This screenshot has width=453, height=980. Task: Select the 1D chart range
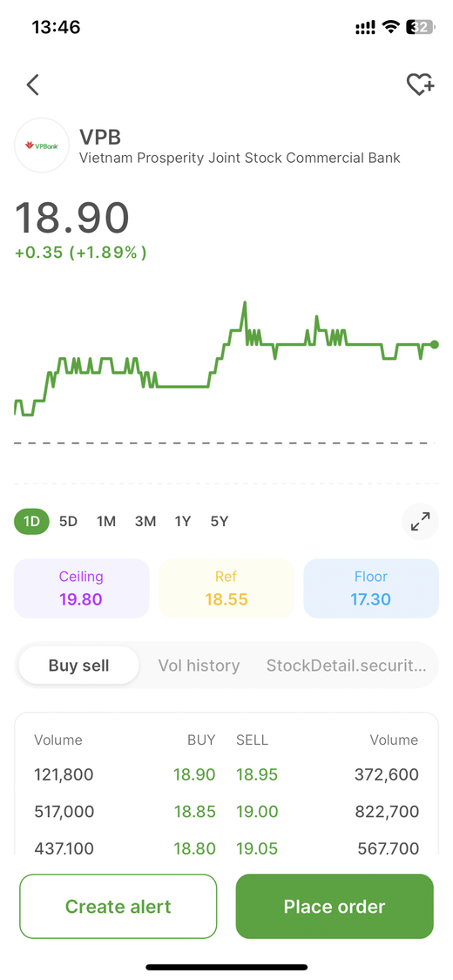coord(32,521)
